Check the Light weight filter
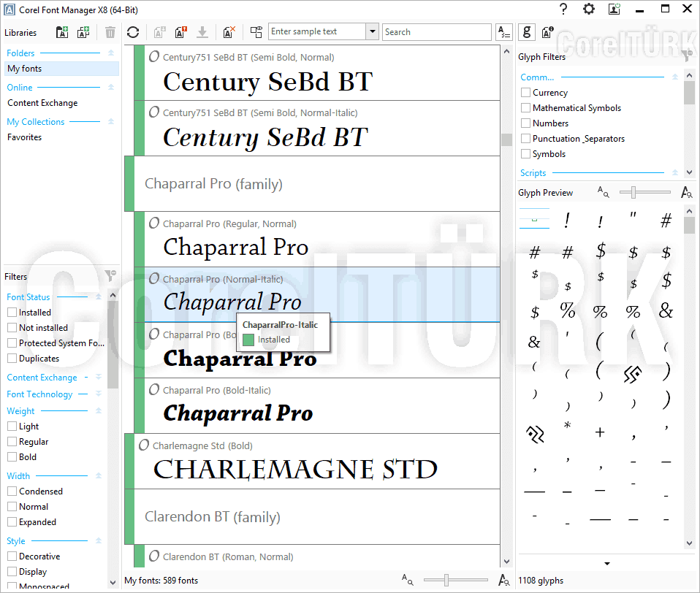This screenshot has width=700, height=593. [x=12, y=426]
